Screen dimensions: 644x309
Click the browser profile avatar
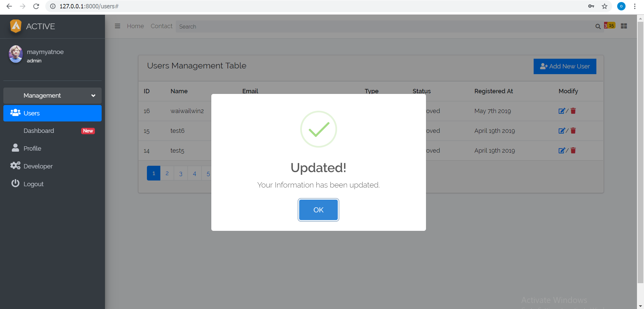tap(621, 6)
